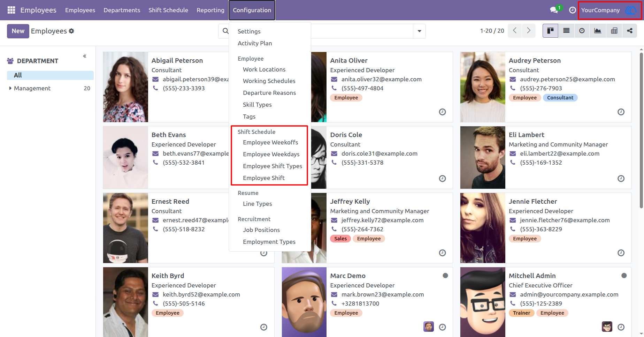The width and height of the screenshot is (644, 337).
Task: Switch to graph view
Action: [598, 31]
